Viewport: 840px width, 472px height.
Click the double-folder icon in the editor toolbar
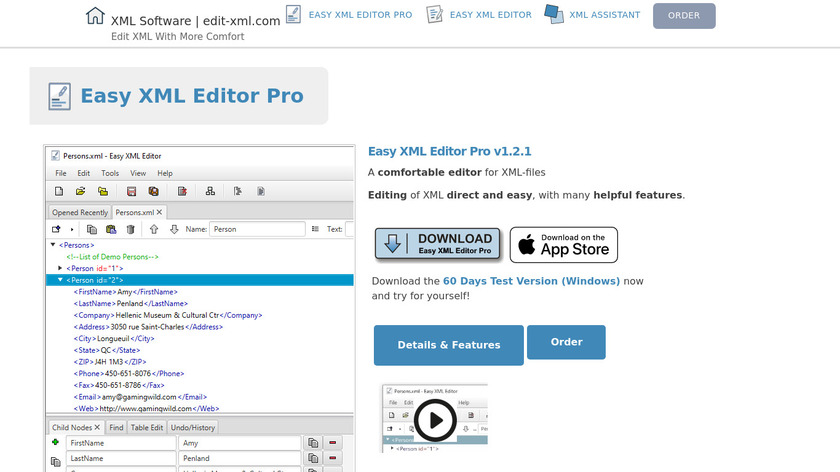click(x=103, y=191)
